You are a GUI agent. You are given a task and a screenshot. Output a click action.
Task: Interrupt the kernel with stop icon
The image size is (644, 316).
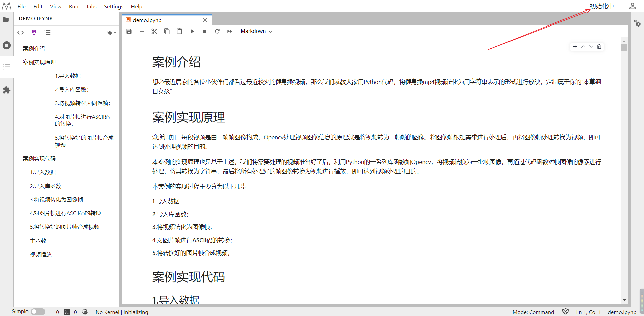[x=205, y=31]
